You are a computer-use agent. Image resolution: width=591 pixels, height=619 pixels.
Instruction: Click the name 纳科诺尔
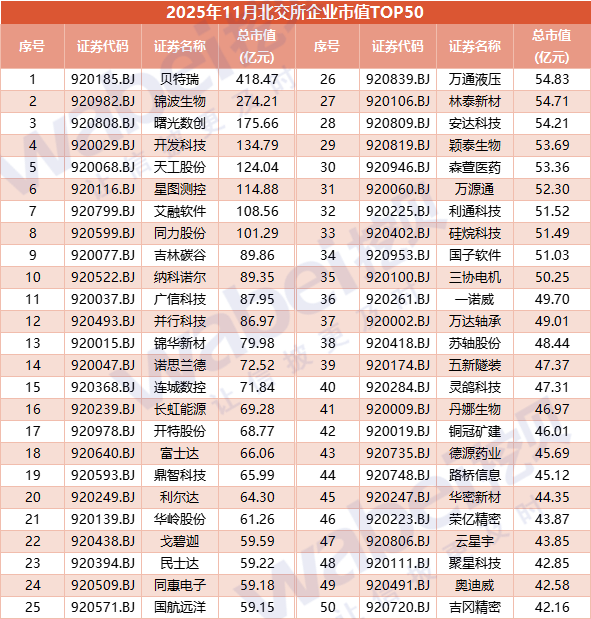click(x=180, y=278)
